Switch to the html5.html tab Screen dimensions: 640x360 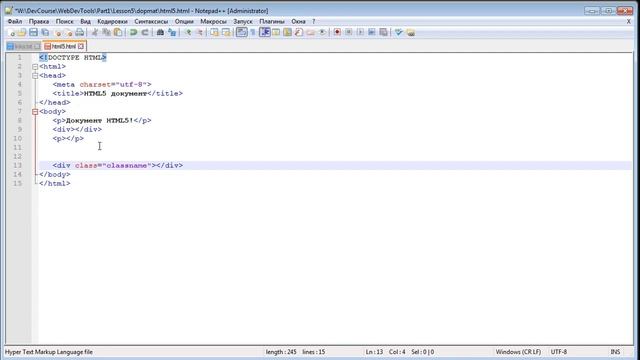64,46
